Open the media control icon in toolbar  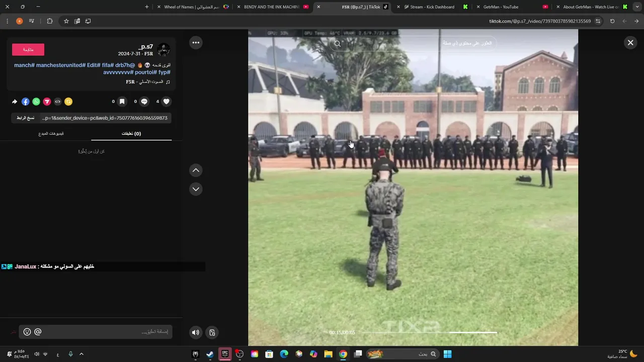click(32, 21)
